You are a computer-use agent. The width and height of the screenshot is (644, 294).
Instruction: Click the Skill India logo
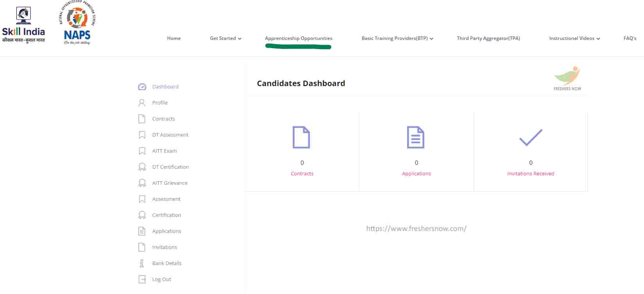[x=23, y=25]
